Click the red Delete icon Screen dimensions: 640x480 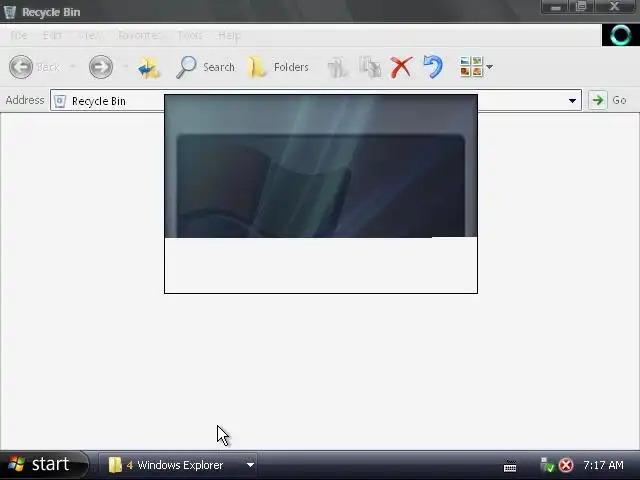[402, 67]
